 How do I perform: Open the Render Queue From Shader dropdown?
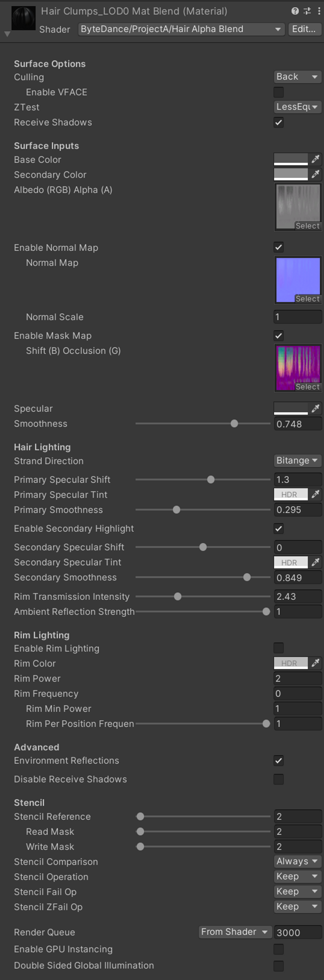[235, 932]
